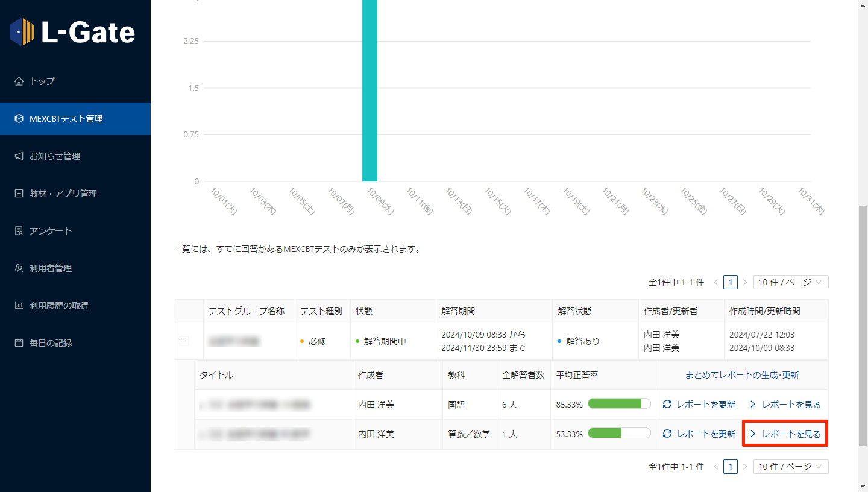Viewport: 868px width, 492px height.
Task: Click the teal bar in the chart
Action: [370, 90]
